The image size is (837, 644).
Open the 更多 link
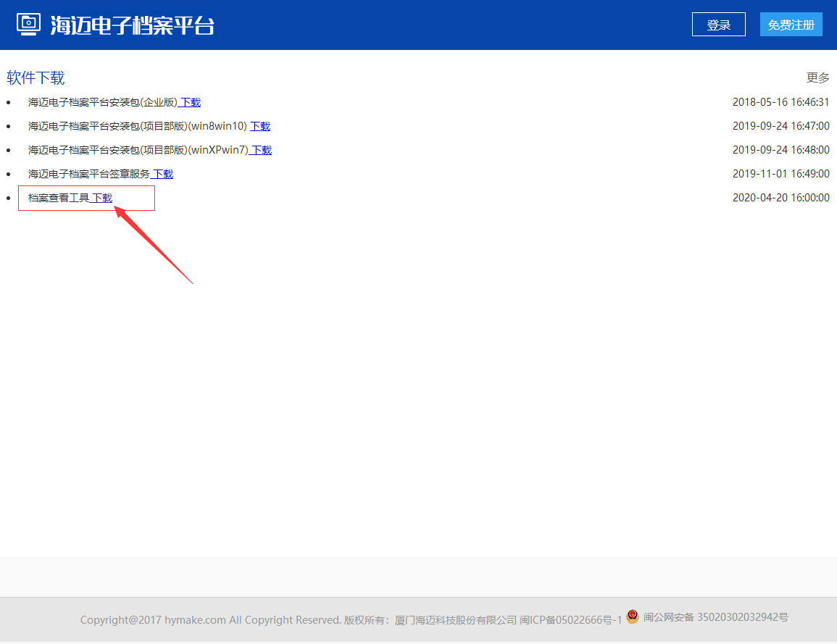pyautogui.click(x=817, y=78)
